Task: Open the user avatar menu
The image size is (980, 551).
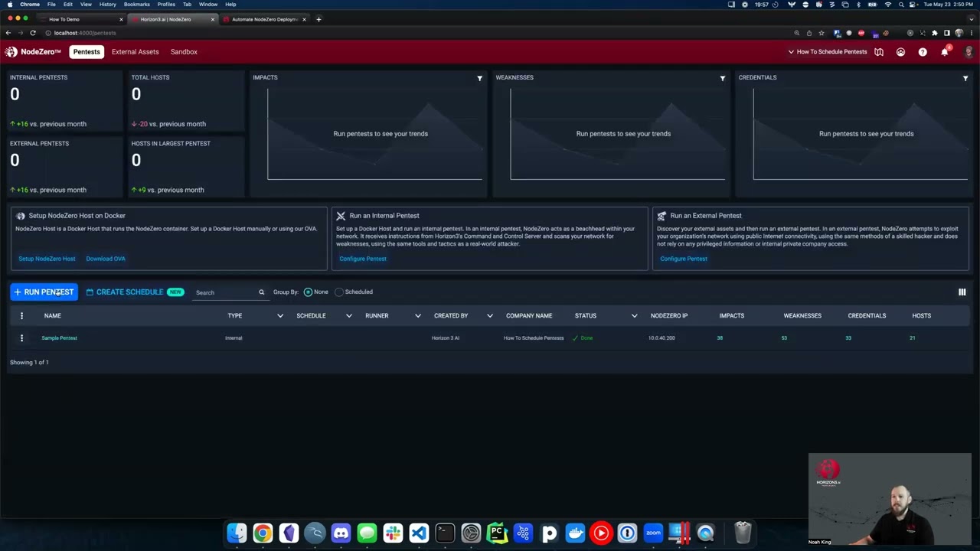Action: click(x=969, y=52)
